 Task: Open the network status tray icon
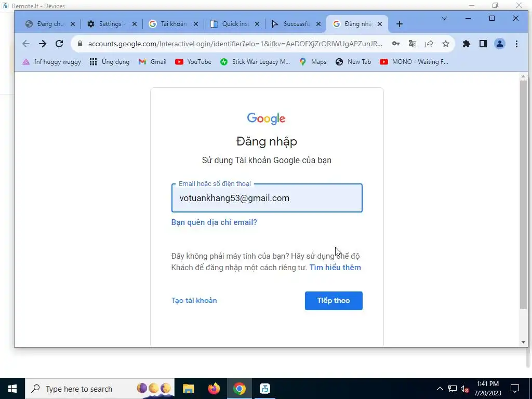(453, 389)
